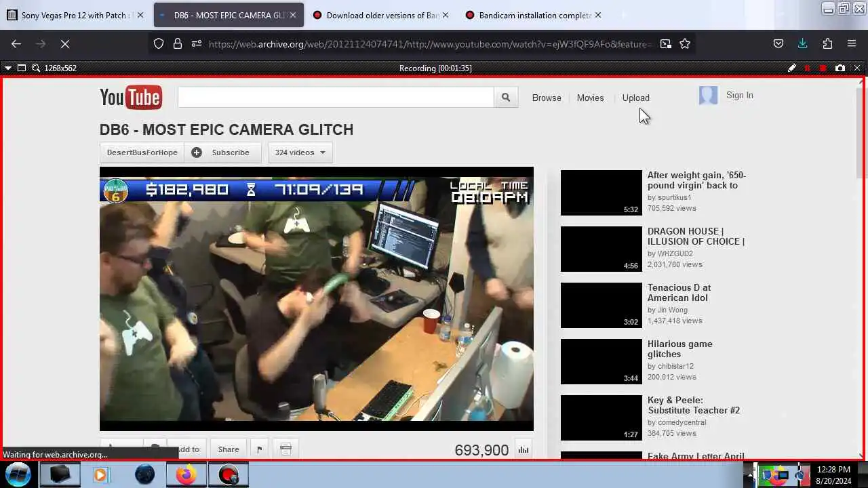The image size is (868, 488).
Task: Open 'Key & Peele: Substitute Teacher #2' link
Action: [x=694, y=405]
